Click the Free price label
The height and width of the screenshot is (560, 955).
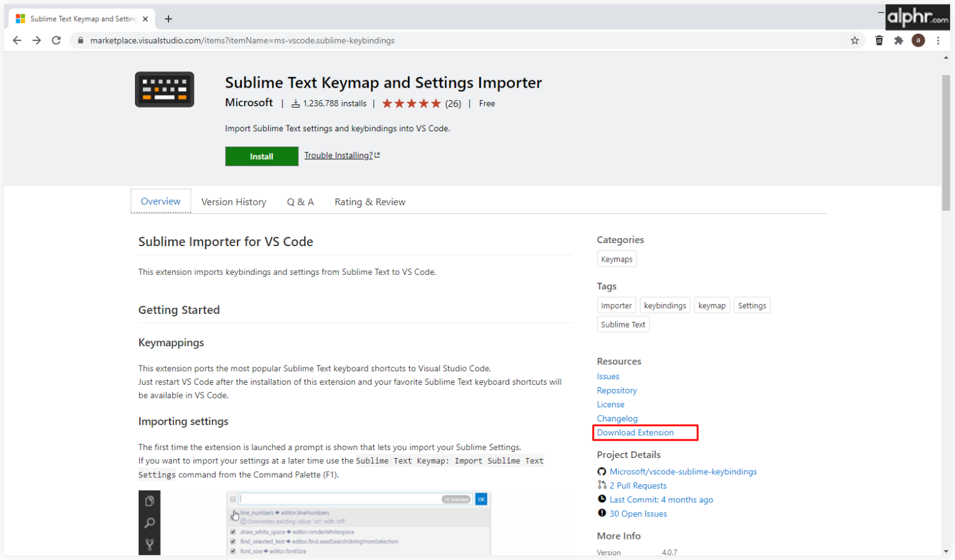pyautogui.click(x=487, y=104)
